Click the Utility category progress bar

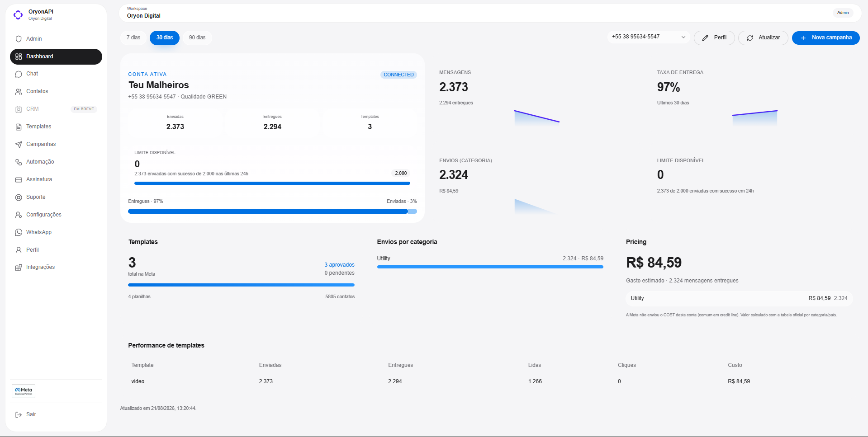[490, 267]
